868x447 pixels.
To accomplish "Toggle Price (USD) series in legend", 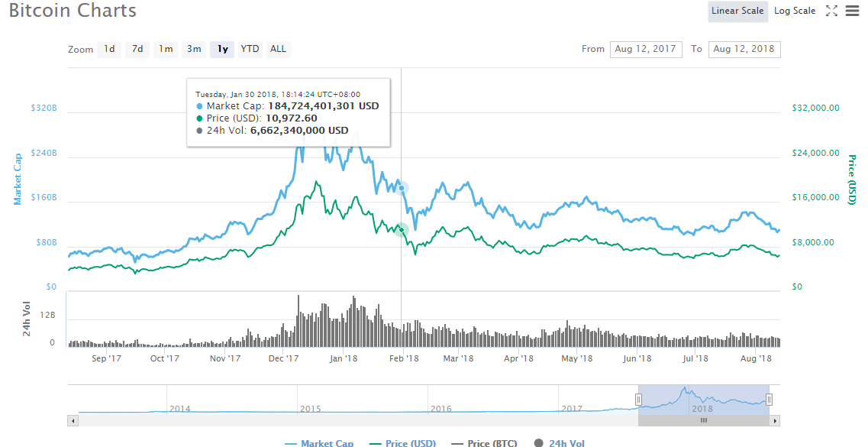I will pyautogui.click(x=402, y=443).
